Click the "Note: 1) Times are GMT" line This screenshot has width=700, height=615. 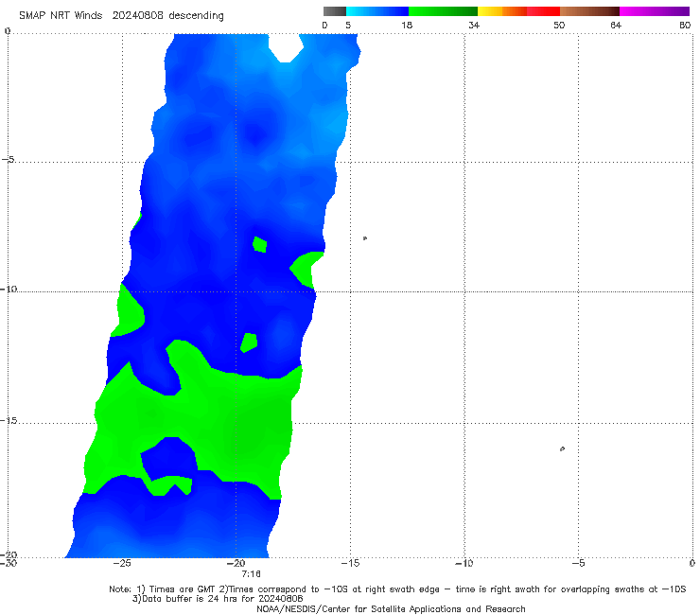click(397, 589)
